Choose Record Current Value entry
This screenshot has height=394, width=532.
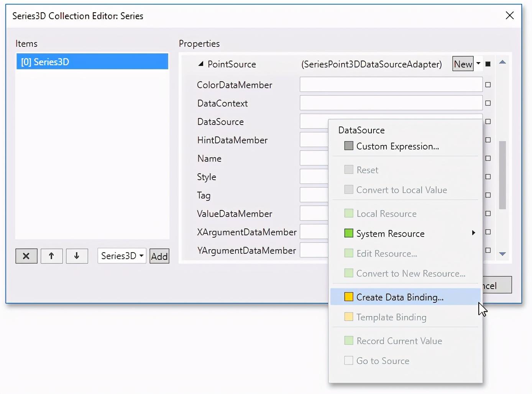coord(405,341)
